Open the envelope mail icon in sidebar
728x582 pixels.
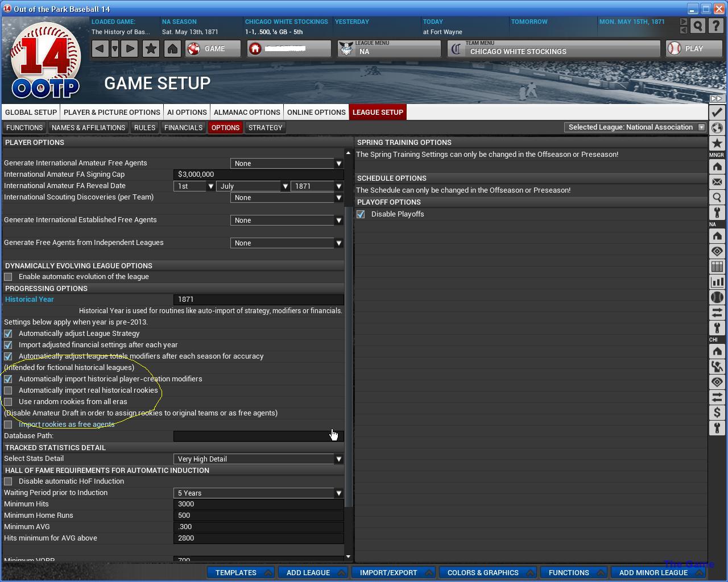tap(717, 182)
